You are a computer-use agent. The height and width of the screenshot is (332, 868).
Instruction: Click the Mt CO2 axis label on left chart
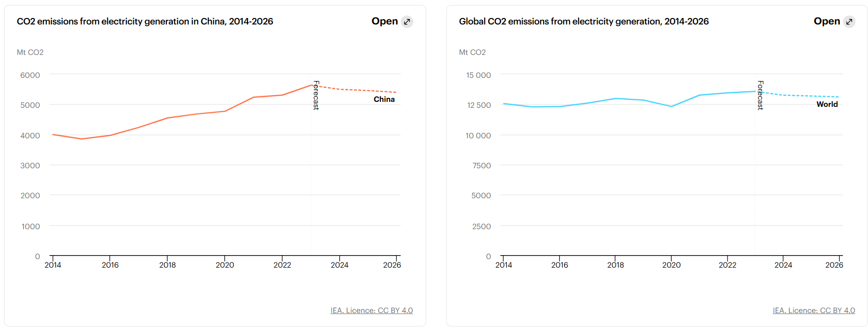click(x=29, y=51)
